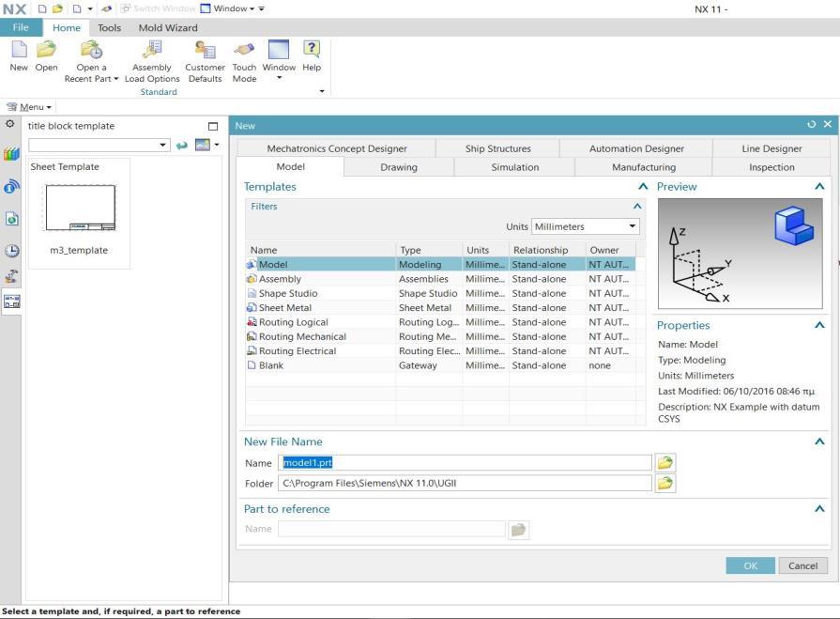Click Open a Recent Part icon
This screenshot has height=619, width=840.
pos(91,49)
